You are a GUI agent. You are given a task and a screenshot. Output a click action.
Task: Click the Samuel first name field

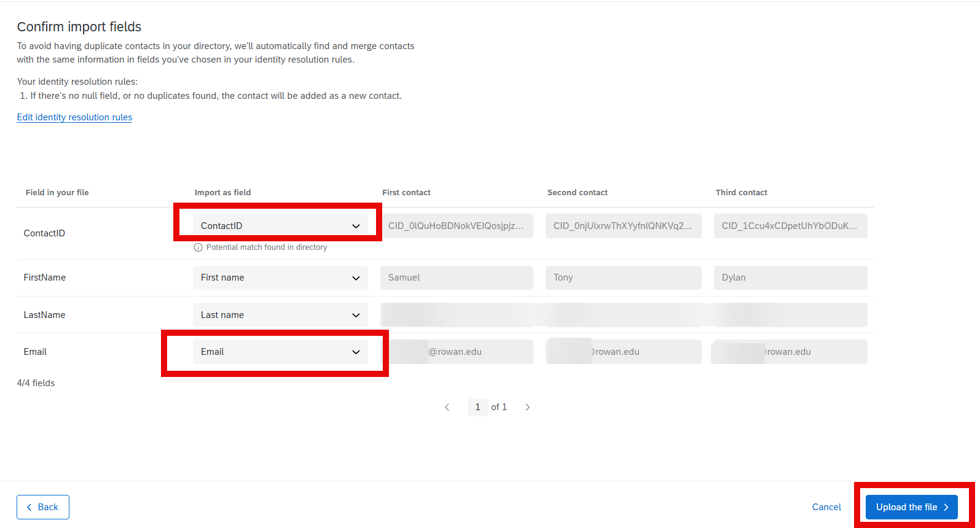[x=456, y=278]
